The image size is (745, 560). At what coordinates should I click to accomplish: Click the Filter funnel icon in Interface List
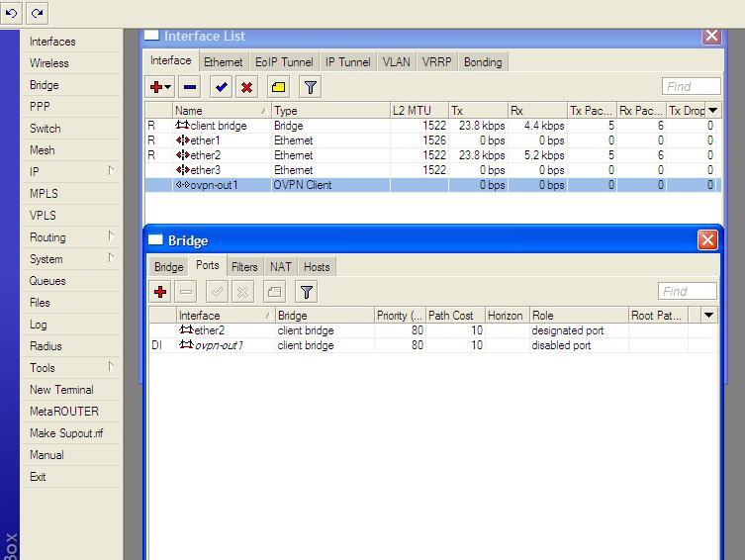(x=311, y=87)
